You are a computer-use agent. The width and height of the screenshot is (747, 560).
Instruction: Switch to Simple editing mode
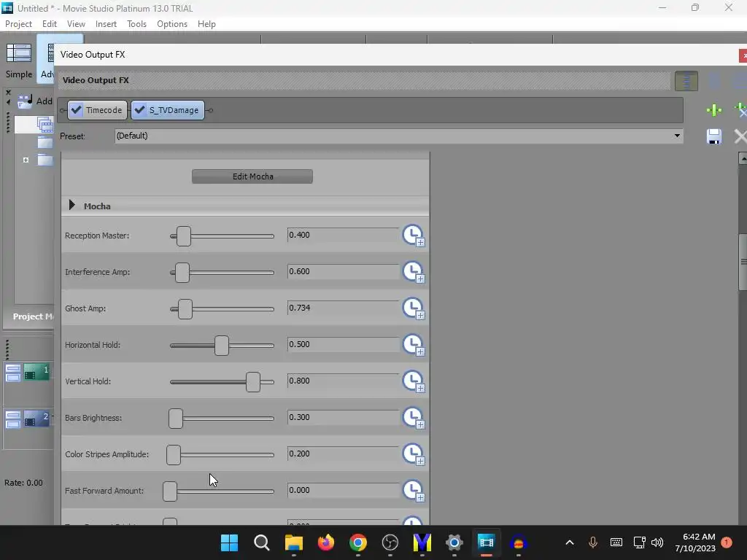click(x=19, y=61)
